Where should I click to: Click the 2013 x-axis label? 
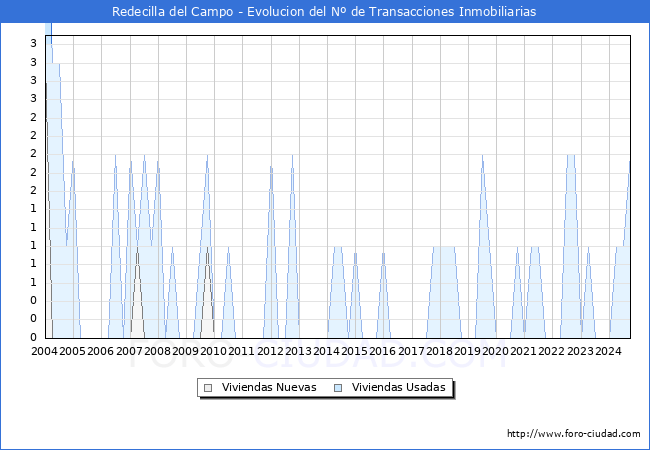(298, 351)
